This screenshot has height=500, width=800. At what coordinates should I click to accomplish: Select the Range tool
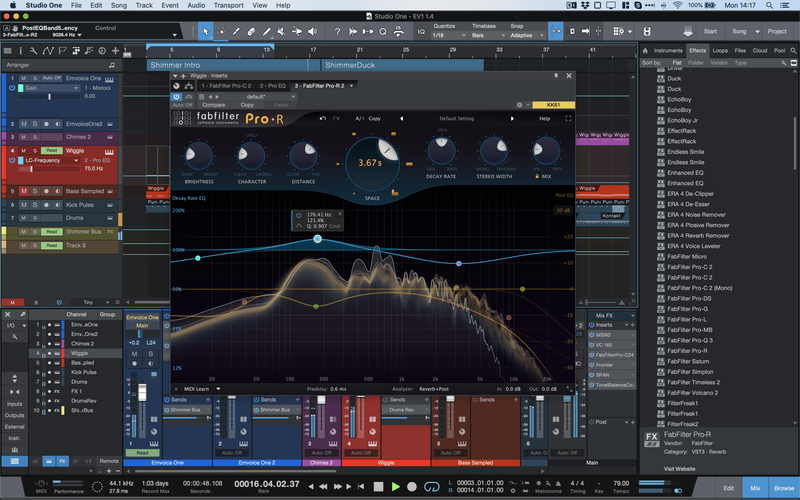click(221, 32)
